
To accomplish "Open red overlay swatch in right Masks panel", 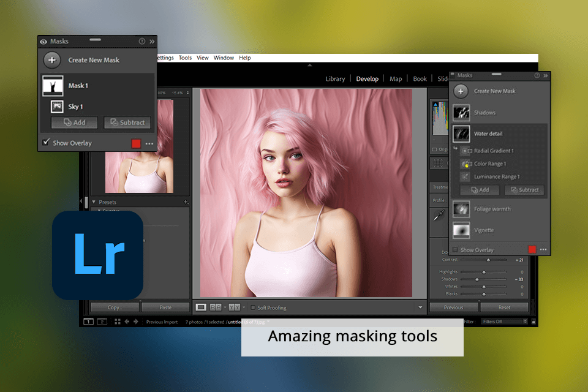I will (532, 249).
